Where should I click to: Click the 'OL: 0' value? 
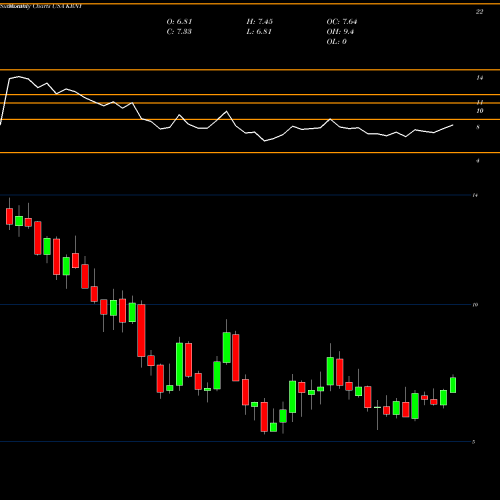click(337, 42)
